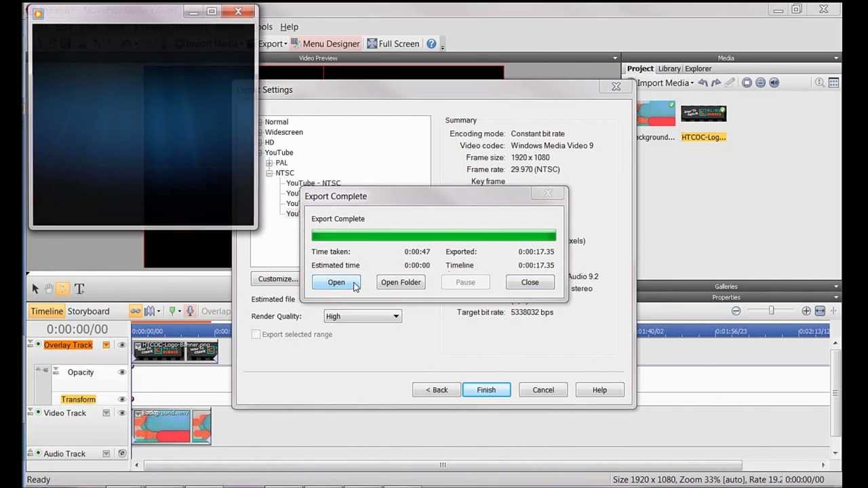
Task: Click the Finish button
Action: point(486,390)
